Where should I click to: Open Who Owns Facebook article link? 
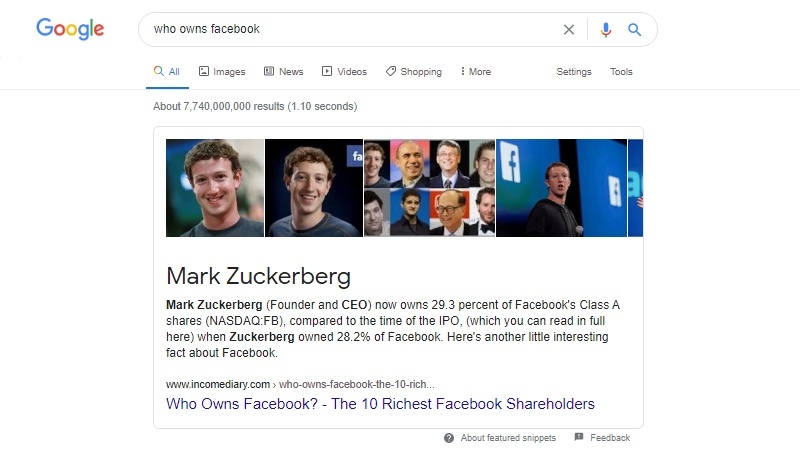(x=380, y=404)
